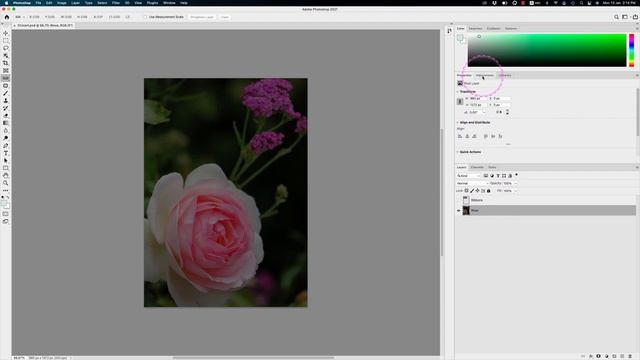Open the workspace switcher dropdown icon
The width and height of the screenshot is (640, 360).
625,17
